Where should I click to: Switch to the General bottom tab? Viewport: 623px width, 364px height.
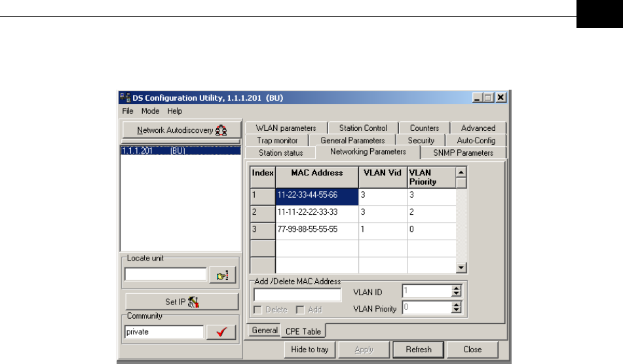pos(265,331)
